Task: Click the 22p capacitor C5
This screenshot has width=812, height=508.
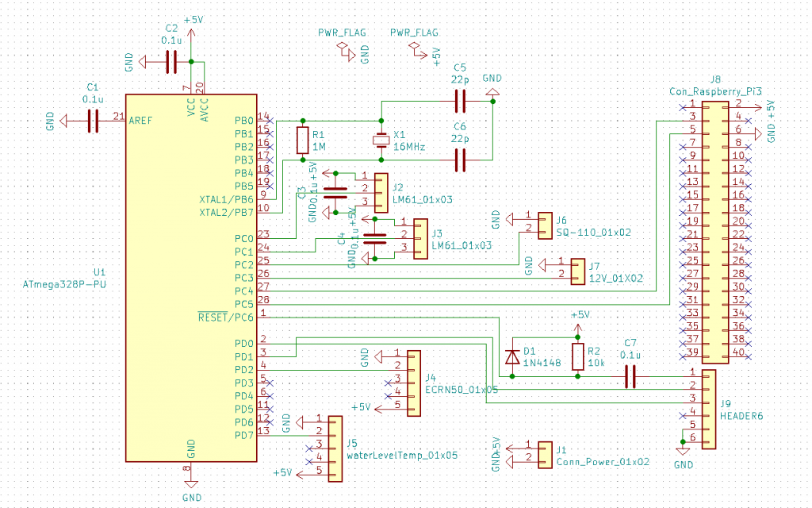Action: [460, 101]
